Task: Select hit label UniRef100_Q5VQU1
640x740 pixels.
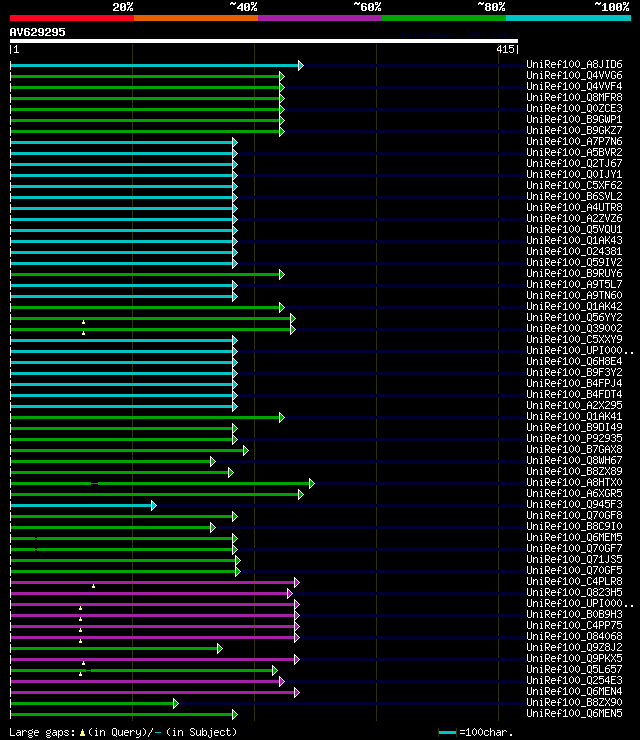Action: point(574,229)
